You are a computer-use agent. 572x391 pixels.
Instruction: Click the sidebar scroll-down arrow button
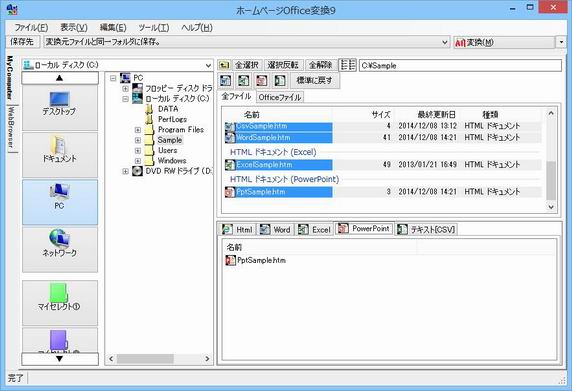60,359
